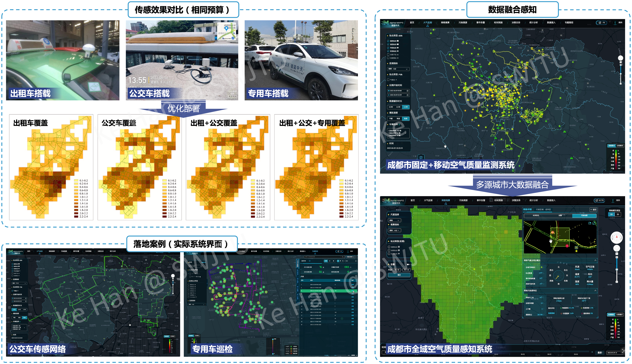The height and width of the screenshot is (364, 632).
Task: Click zoom-in plus in Chengdu fixed+mobile monitoring map
Action: tap(621, 65)
